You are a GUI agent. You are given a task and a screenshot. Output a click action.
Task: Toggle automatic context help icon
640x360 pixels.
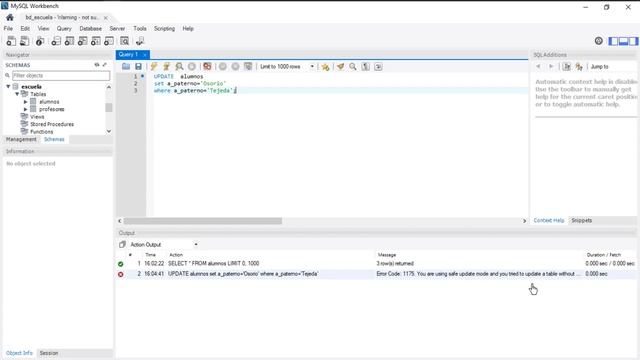(x=579, y=67)
